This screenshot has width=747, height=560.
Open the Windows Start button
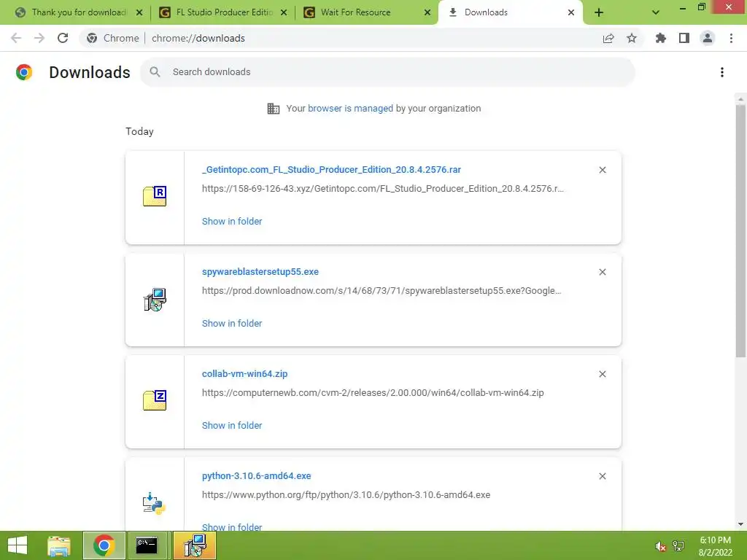point(18,545)
